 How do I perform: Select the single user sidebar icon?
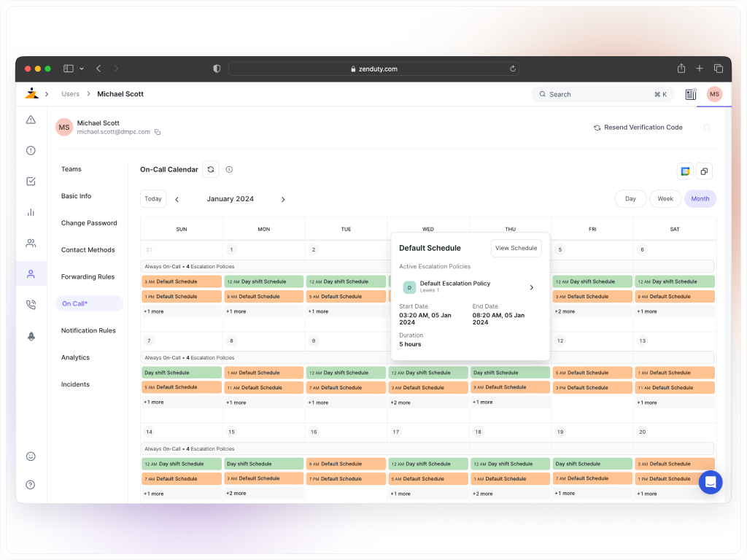point(31,274)
